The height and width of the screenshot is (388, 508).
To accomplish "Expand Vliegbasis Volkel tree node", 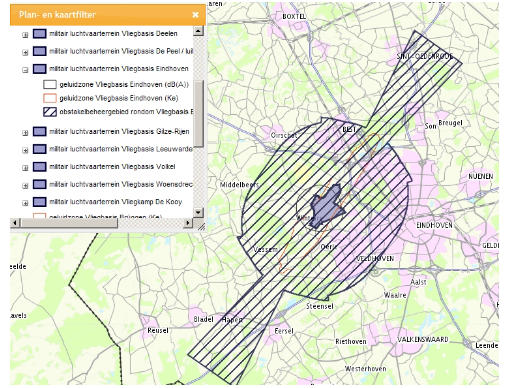I will (x=25, y=168).
